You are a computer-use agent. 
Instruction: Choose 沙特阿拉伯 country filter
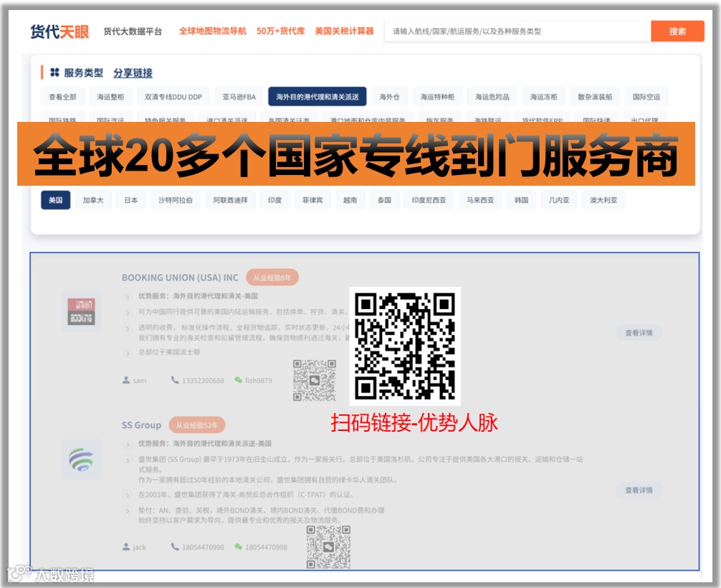click(x=175, y=200)
